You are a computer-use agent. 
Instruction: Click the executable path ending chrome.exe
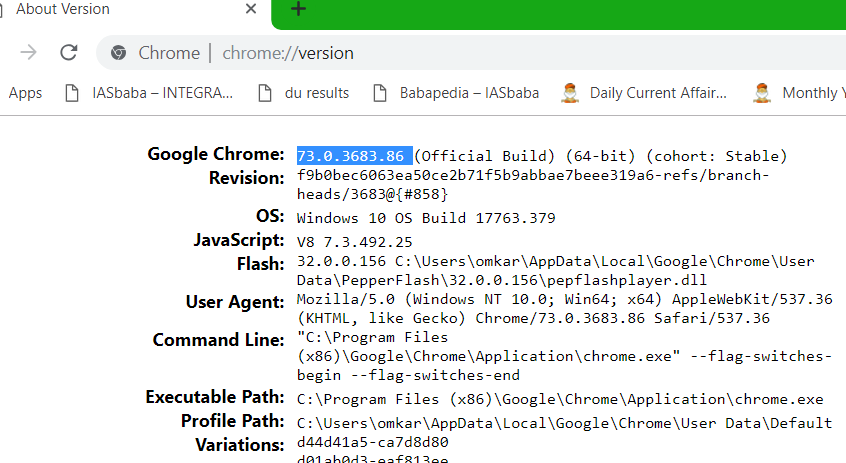point(560,399)
